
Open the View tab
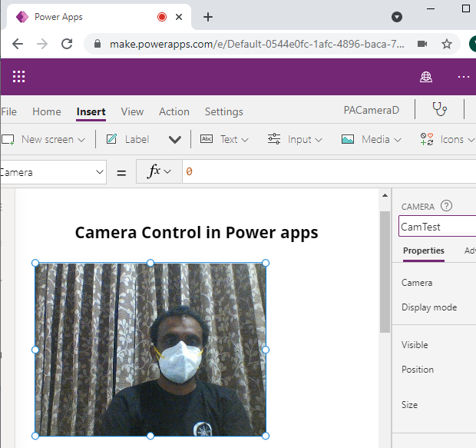click(132, 112)
